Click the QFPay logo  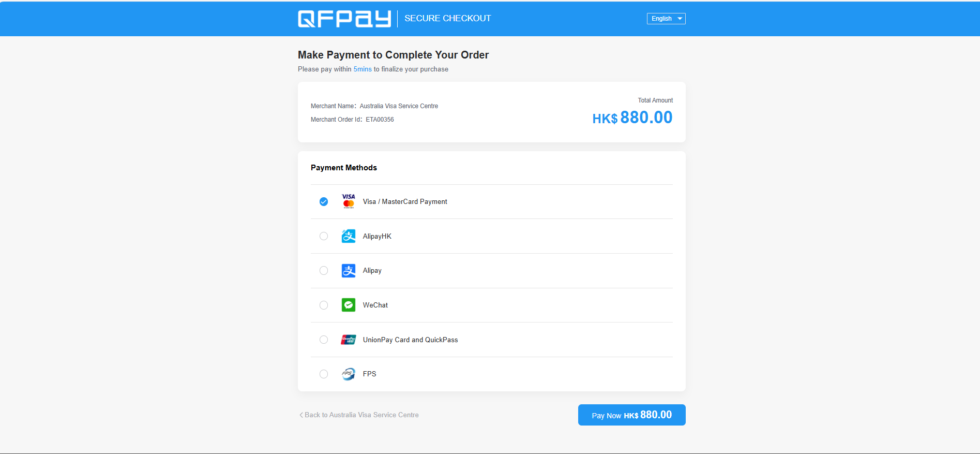point(344,19)
